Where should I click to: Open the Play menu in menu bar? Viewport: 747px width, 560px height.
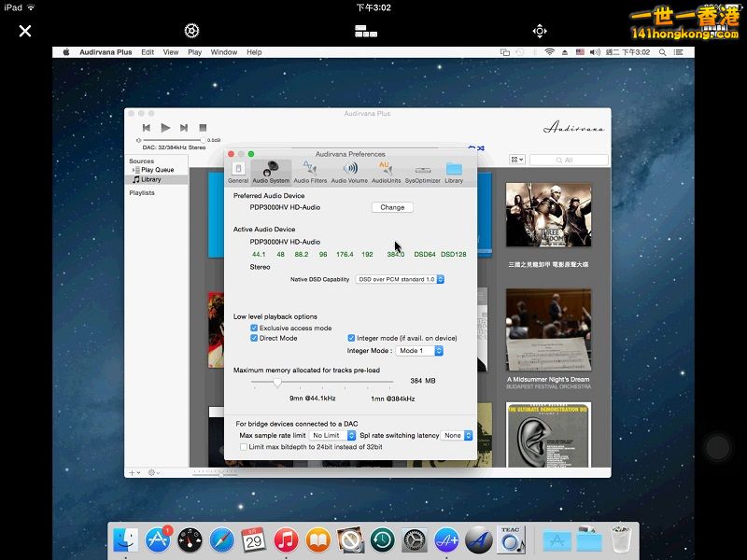[194, 52]
